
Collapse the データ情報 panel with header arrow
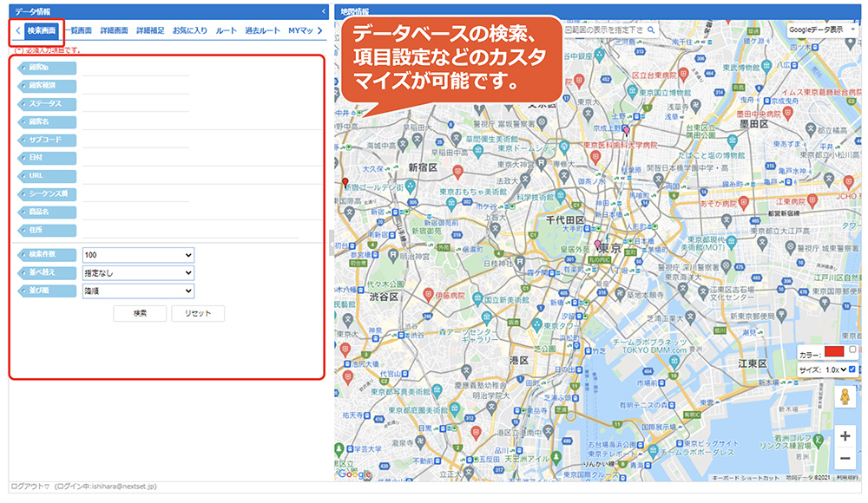324,11
